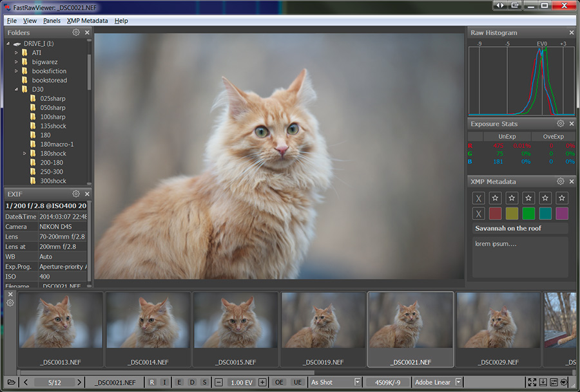Increase exposure with the plus button

coord(262,382)
